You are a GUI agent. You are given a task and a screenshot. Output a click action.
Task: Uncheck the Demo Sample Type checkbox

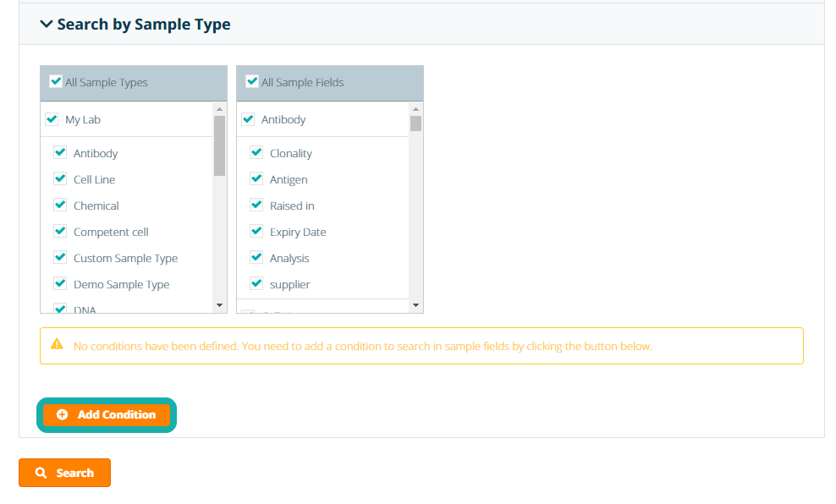(x=60, y=284)
